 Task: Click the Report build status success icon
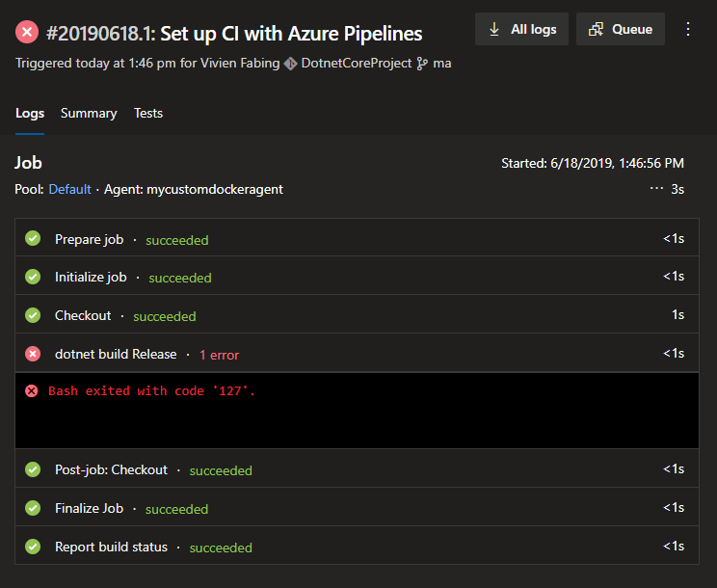[x=33, y=547]
